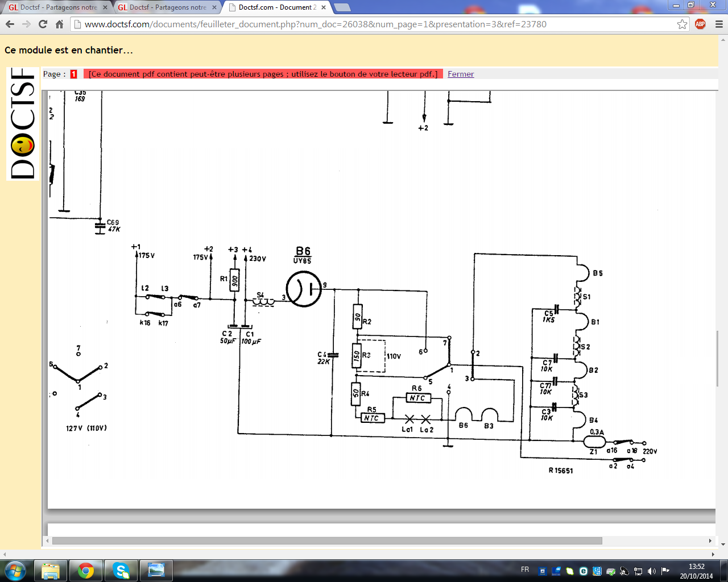Click the Chrome taskbar icon
The image size is (728, 582).
coord(86,570)
